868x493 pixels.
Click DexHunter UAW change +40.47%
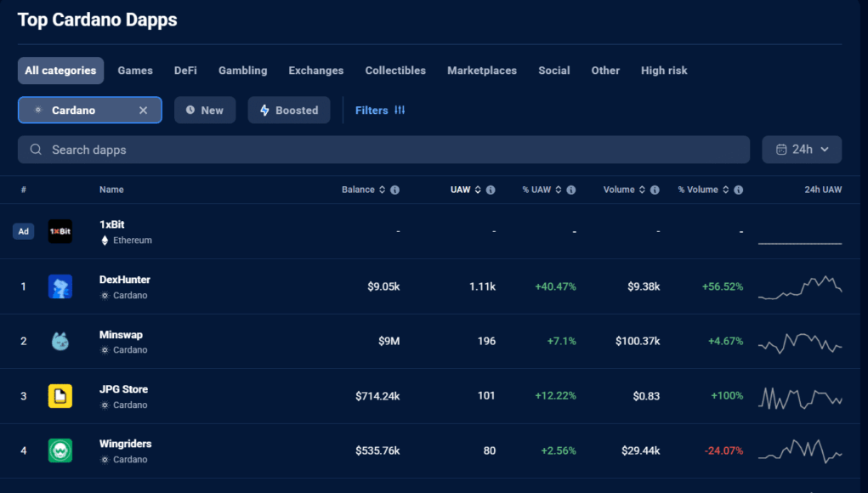click(x=555, y=286)
